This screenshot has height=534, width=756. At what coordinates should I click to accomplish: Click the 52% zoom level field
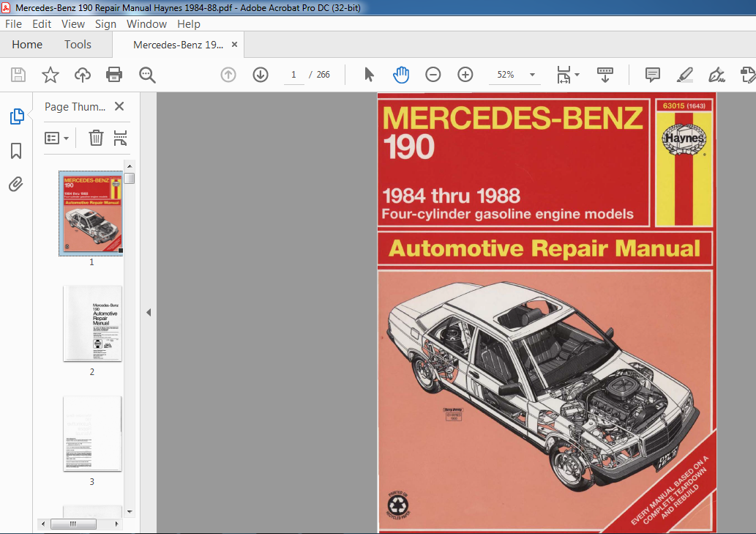pos(506,75)
